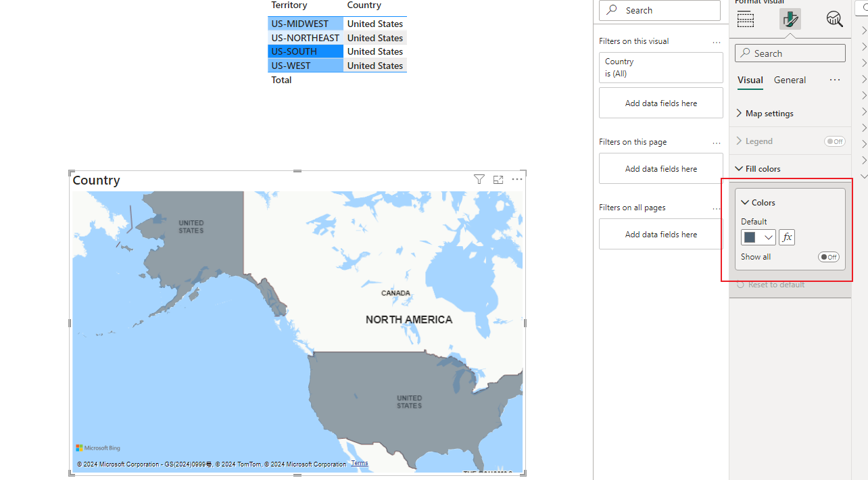
Task: Open the Analytics magnifier icon
Action: click(x=835, y=19)
